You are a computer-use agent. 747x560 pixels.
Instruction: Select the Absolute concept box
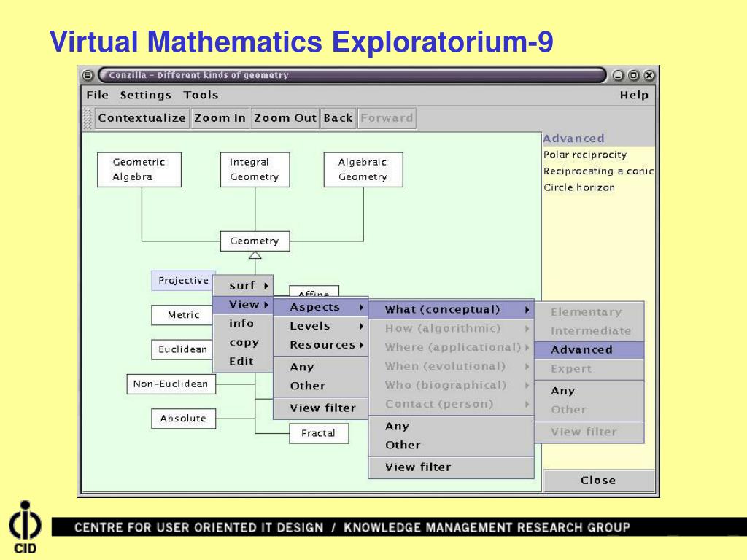(183, 419)
